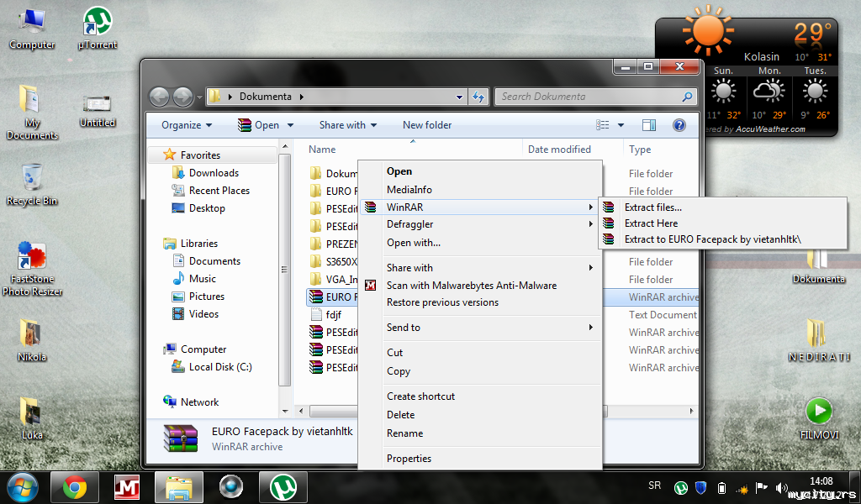Click the toolbar Open button
The height and width of the screenshot is (504, 861).
pyautogui.click(x=259, y=125)
